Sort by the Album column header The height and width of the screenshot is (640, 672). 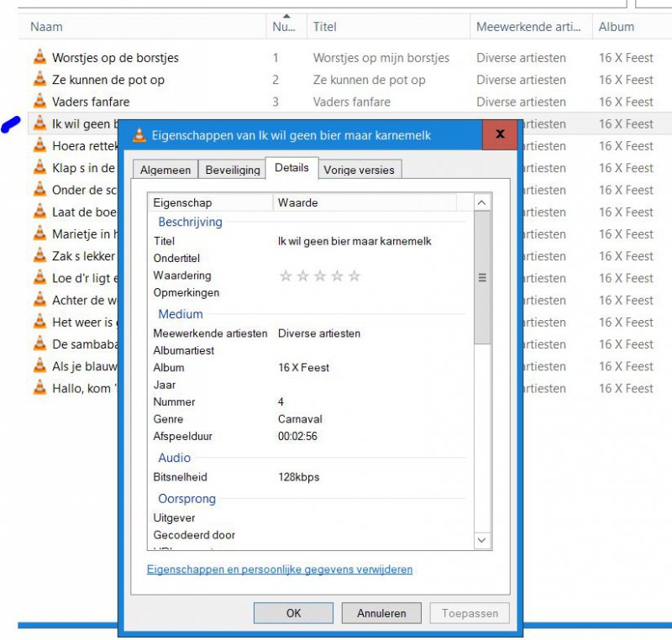617,27
